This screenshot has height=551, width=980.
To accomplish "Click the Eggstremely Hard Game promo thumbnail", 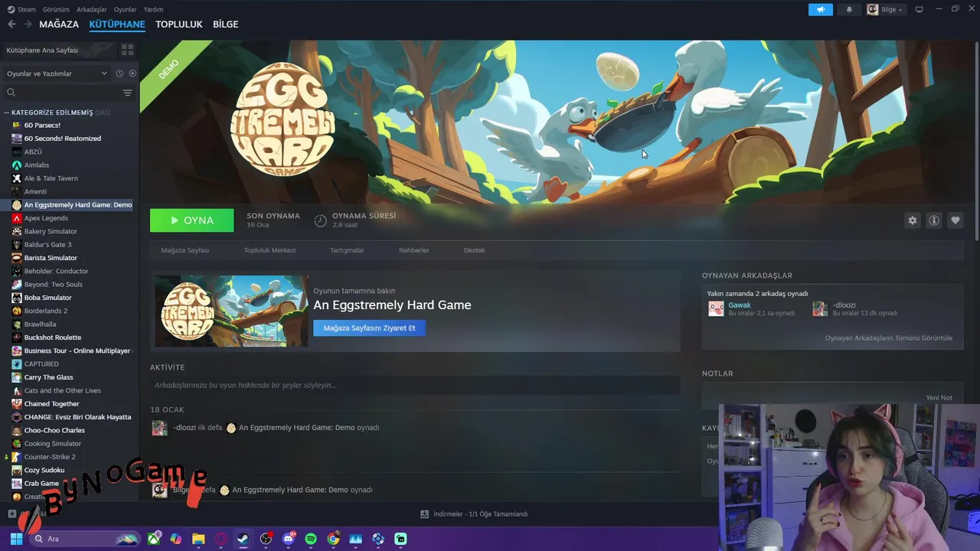I will pyautogui.click(x=231, y=311).
